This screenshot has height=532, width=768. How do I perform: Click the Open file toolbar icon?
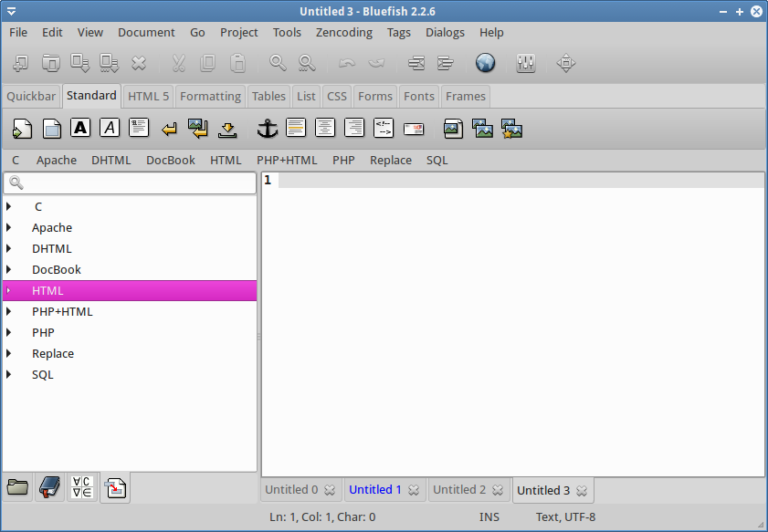[50, 63]
